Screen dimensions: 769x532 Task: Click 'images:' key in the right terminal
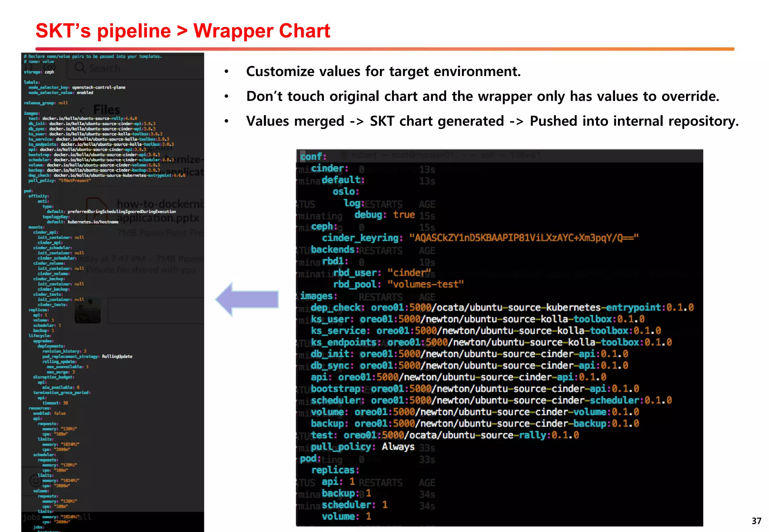click(x=318, y=296)
